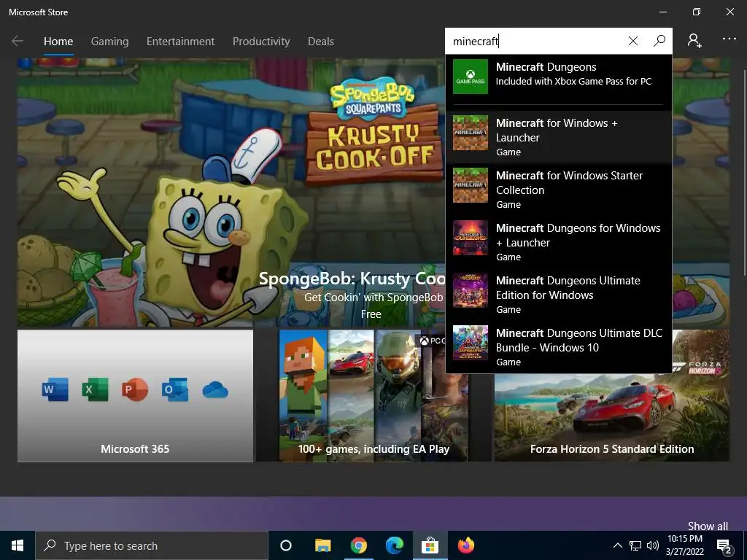Open Cortana circle icon on taskbar
Screen dimensions: 747x560
[x=286, y=545]
